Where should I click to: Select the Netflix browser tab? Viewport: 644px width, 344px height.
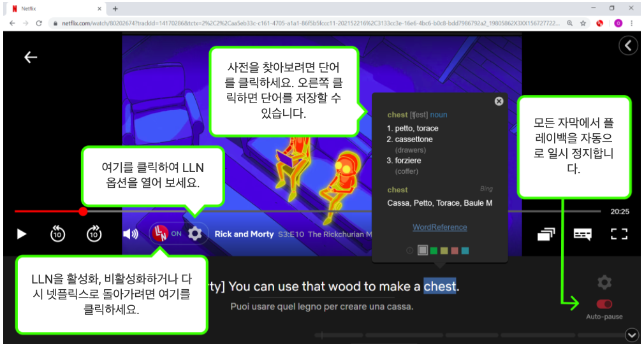point(57,9)
